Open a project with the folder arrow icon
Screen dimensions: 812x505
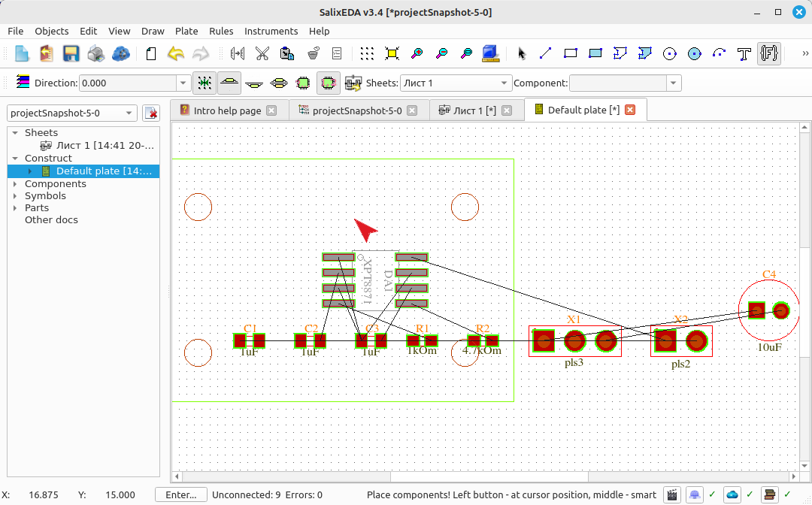click(x=47, y=53)
